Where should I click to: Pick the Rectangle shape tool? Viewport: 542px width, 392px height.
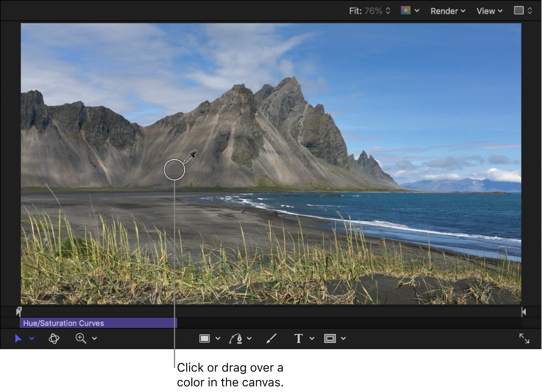click(205, 339)
